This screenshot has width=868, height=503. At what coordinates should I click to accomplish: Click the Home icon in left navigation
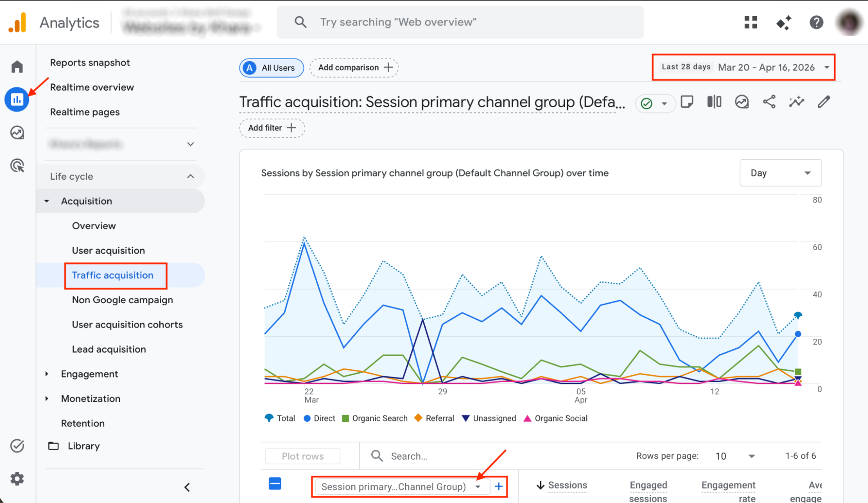pos(17,66)
